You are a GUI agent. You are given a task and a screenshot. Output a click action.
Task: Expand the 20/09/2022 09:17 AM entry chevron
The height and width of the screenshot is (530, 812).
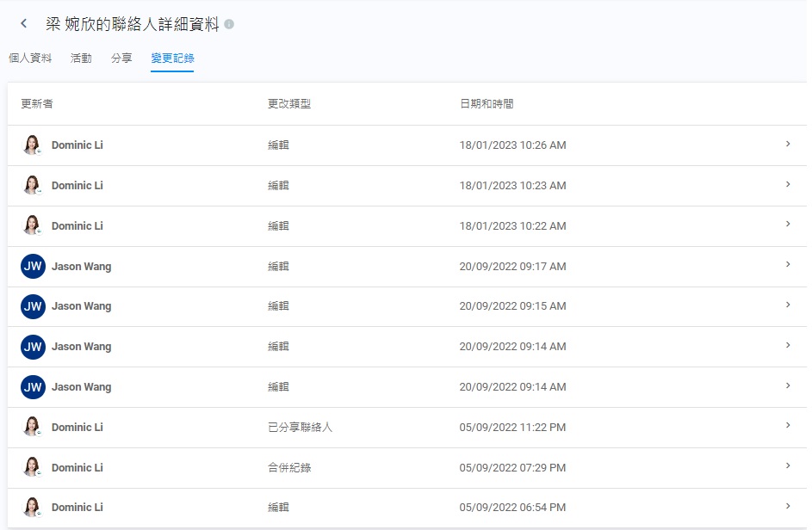(788, 265)
